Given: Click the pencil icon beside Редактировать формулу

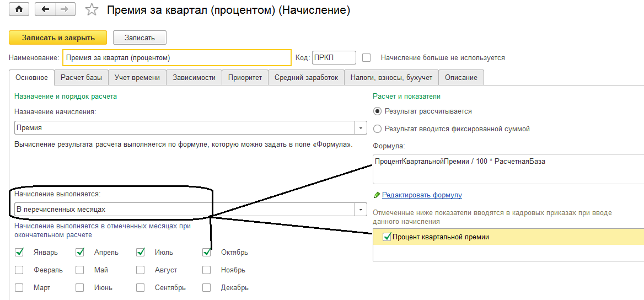Looking at the screenshot, I should [x=377, y=195].
